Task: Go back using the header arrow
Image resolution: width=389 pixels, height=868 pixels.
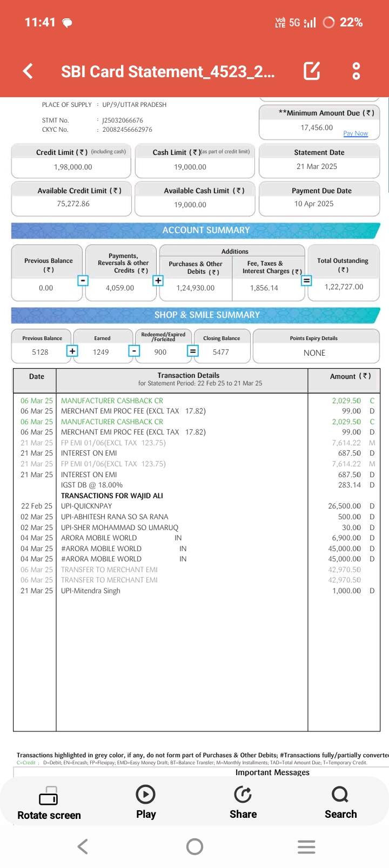Action: click(x=28, y=71)
